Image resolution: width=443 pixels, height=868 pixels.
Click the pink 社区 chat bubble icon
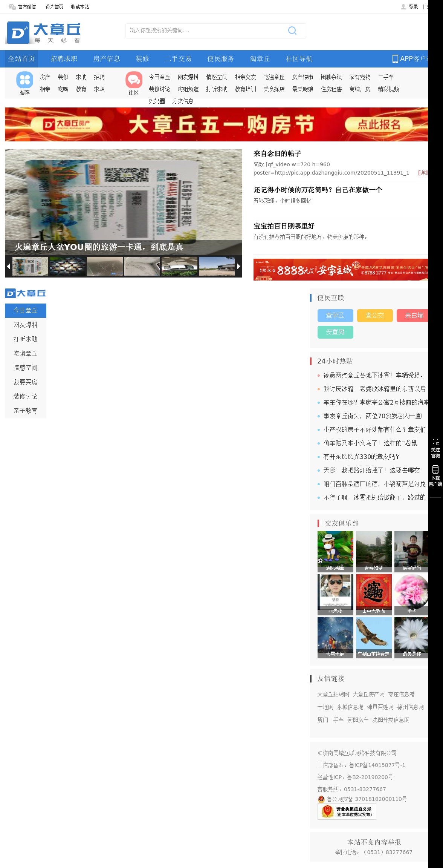tap(134, 80)
